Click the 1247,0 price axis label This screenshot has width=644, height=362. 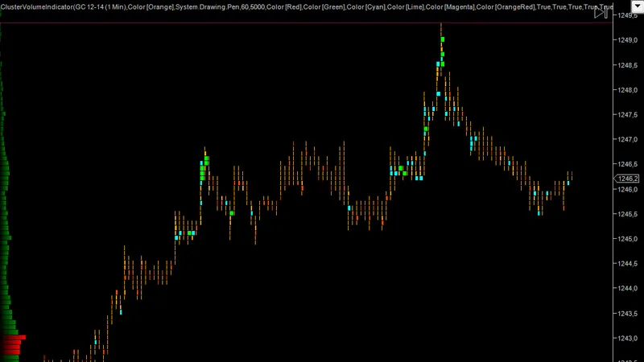click(x=628, y=139)
